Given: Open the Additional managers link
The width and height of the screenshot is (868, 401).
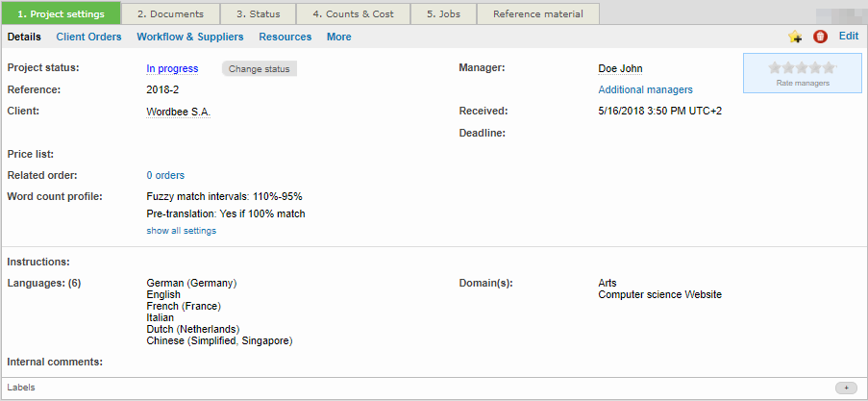Looking at the screenshot, I should tap(645, 89).
